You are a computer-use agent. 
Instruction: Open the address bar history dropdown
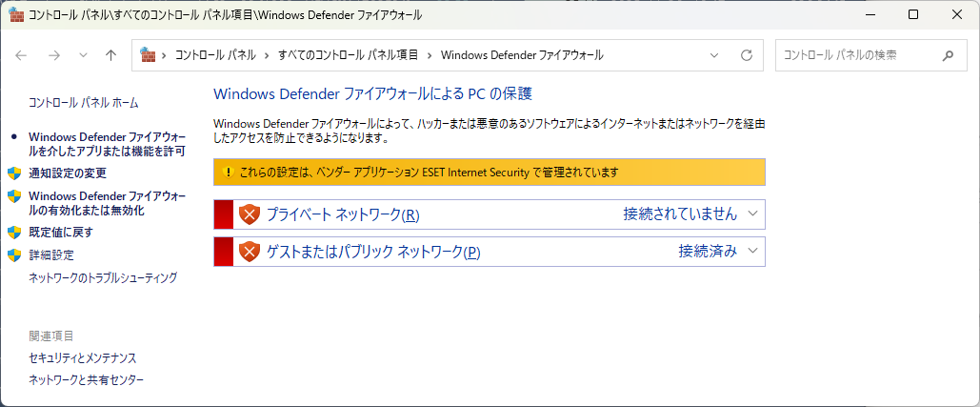click(715, 55)
